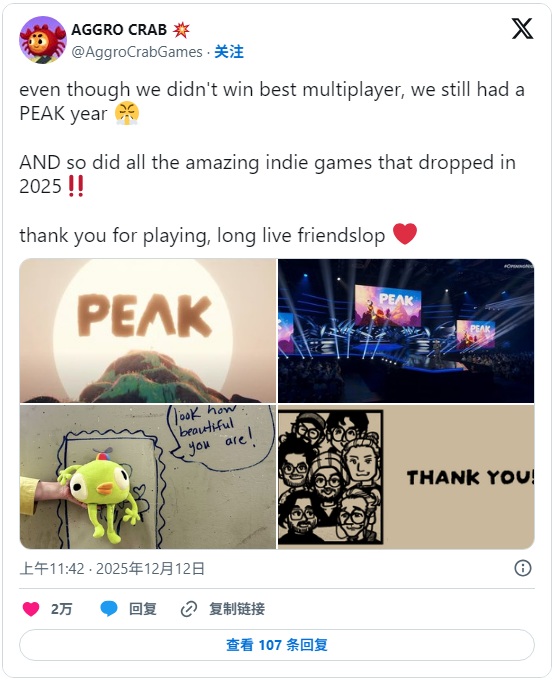
Task: Click the explosion emoji beside AGGRO CRAB
Action: coord(181,29)
